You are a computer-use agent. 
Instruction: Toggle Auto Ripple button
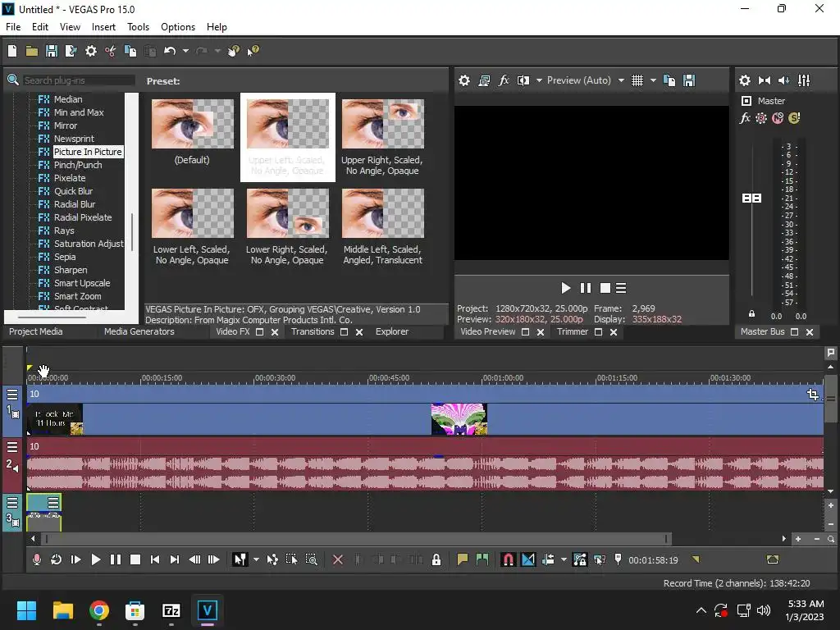point(547,559)
